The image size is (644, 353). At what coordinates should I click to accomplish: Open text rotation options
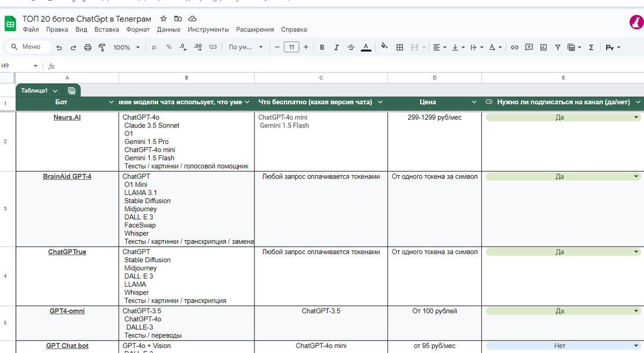pos(495,47)
